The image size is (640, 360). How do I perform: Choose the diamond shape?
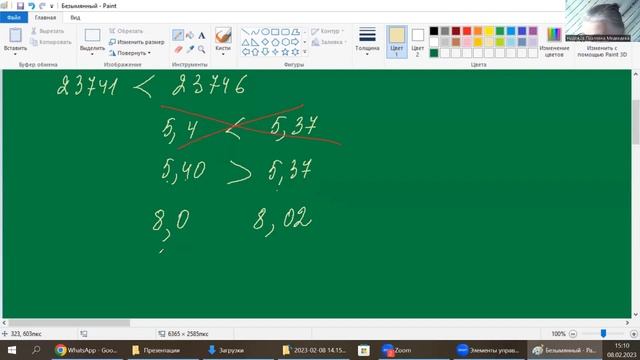pos(265,42)
